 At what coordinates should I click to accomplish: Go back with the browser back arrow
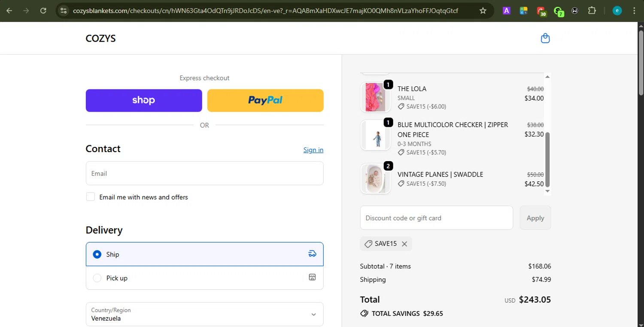[x=9, y=11]
